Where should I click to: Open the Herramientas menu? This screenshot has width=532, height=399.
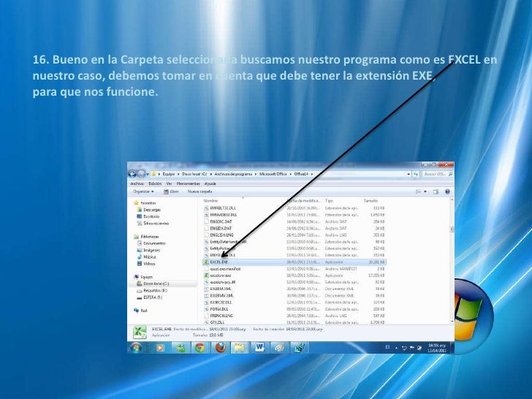point(189,183)
